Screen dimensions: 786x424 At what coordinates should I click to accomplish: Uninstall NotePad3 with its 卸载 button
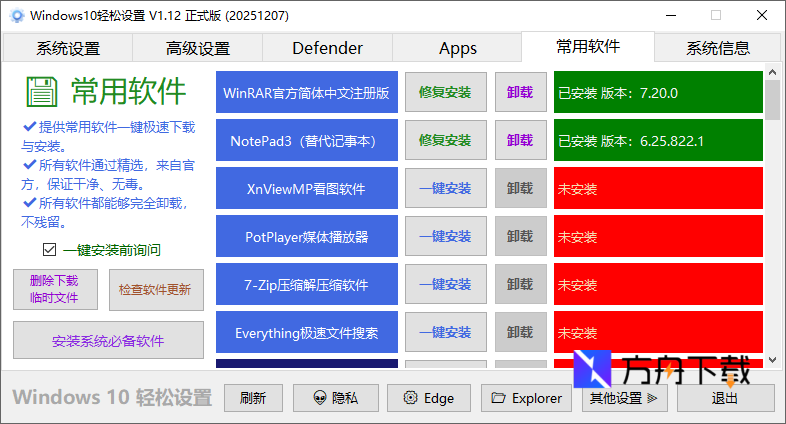pos(520,140)
